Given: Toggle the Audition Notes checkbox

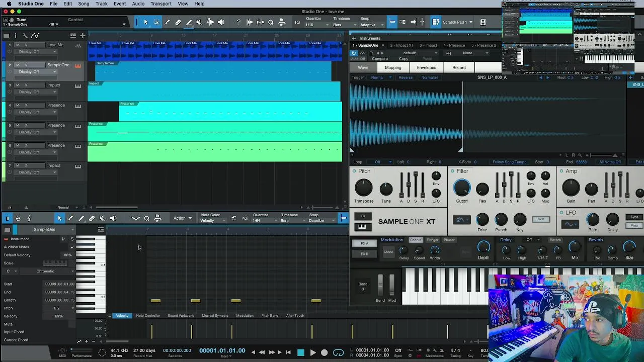Looking at the screenshot, I should click(x=72, y=247).
